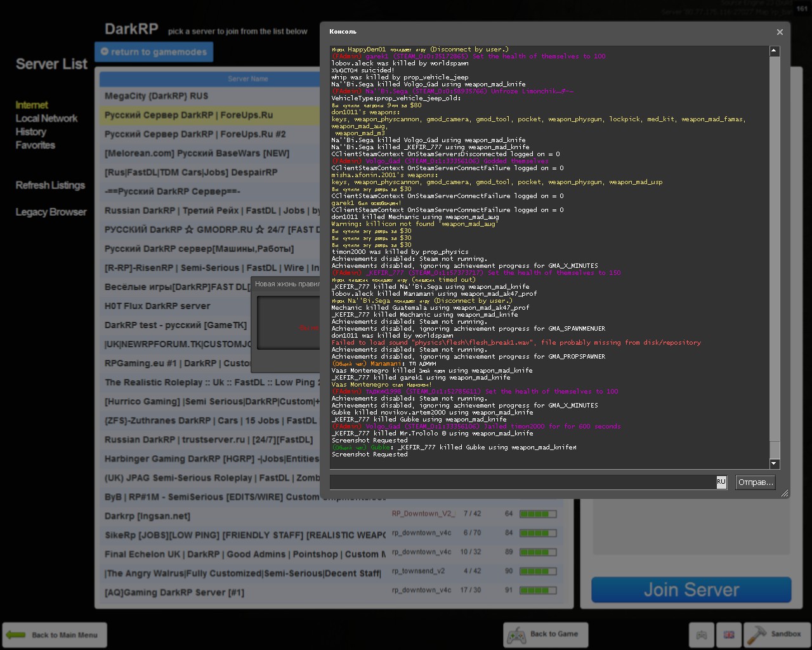This screenshot has width=812, height=650.
Task: Click player count 17 / 30
Action: tap(471, 590)
